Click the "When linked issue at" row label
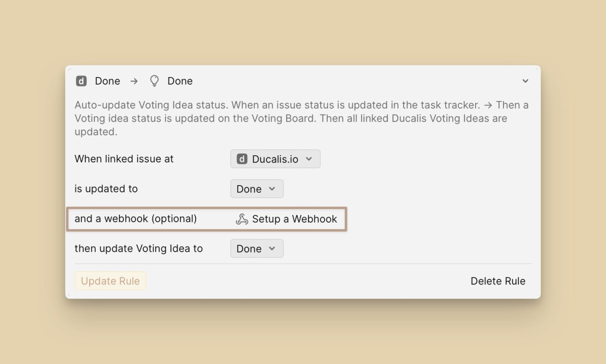This screenshot has height=364, width=606. click(x=124, y=159)
